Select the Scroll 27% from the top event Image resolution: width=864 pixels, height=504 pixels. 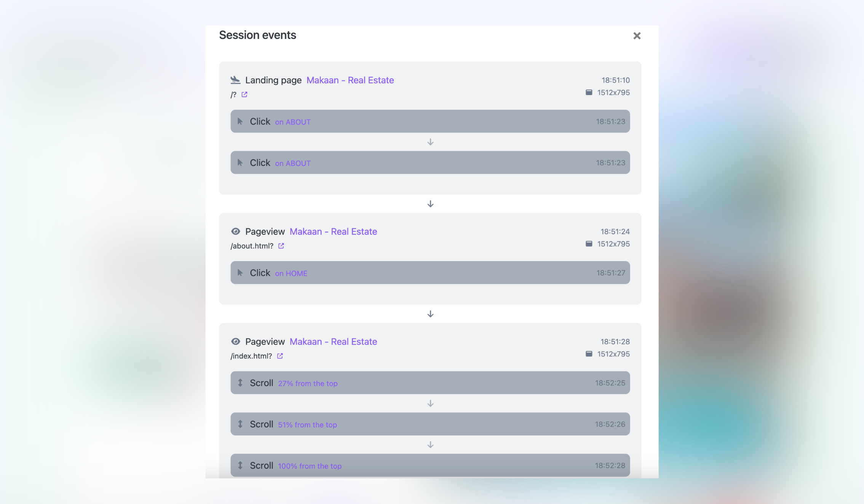pos(430,383)
